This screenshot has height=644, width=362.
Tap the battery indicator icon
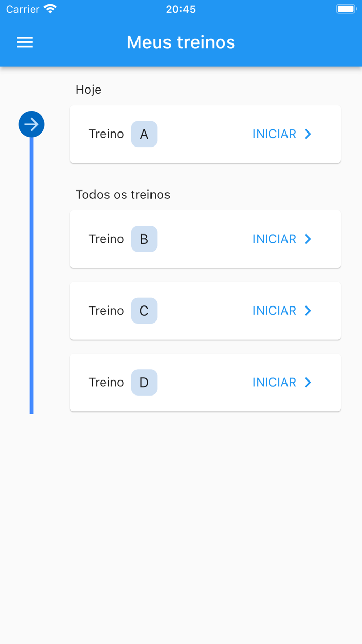tap(345, 9)
